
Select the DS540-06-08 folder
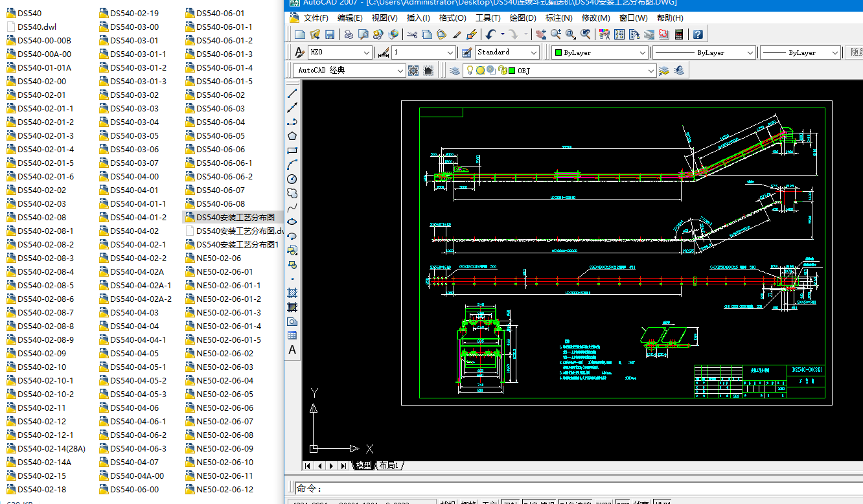click(220, 204)
